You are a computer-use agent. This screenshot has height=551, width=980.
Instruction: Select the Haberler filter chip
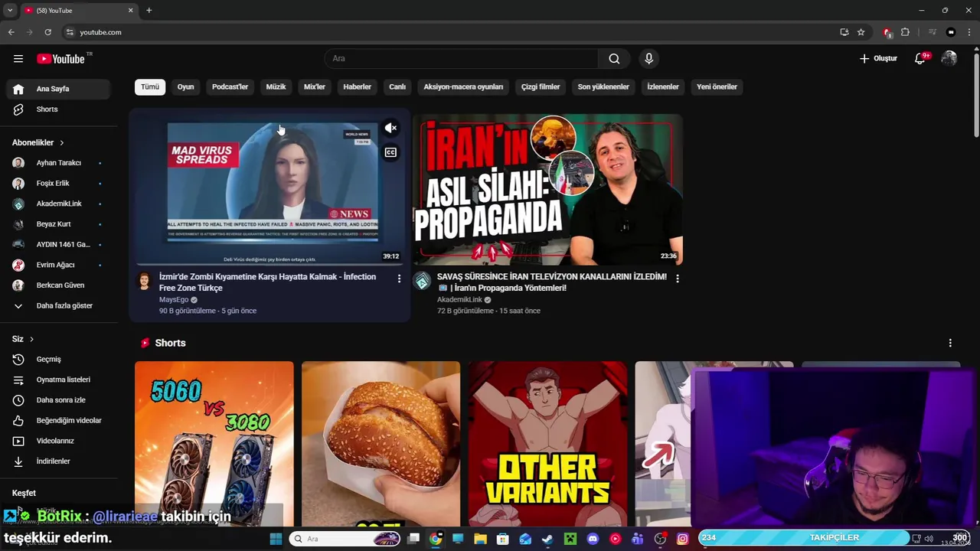[357, 86]
